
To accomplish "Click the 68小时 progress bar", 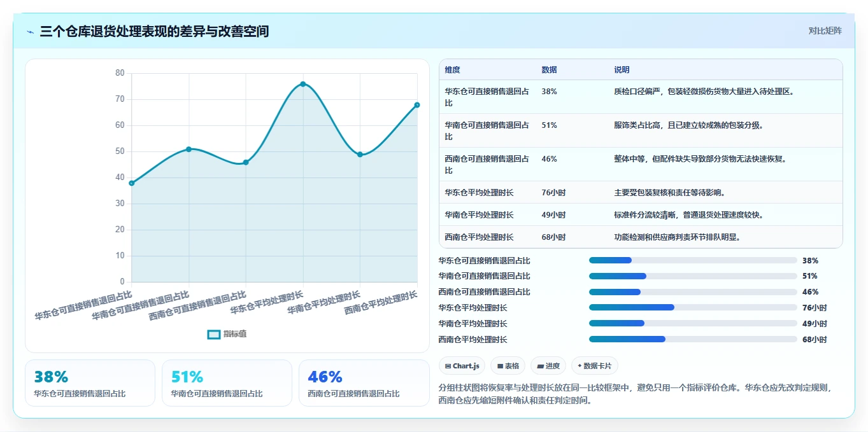I will [x=693, y=339].
